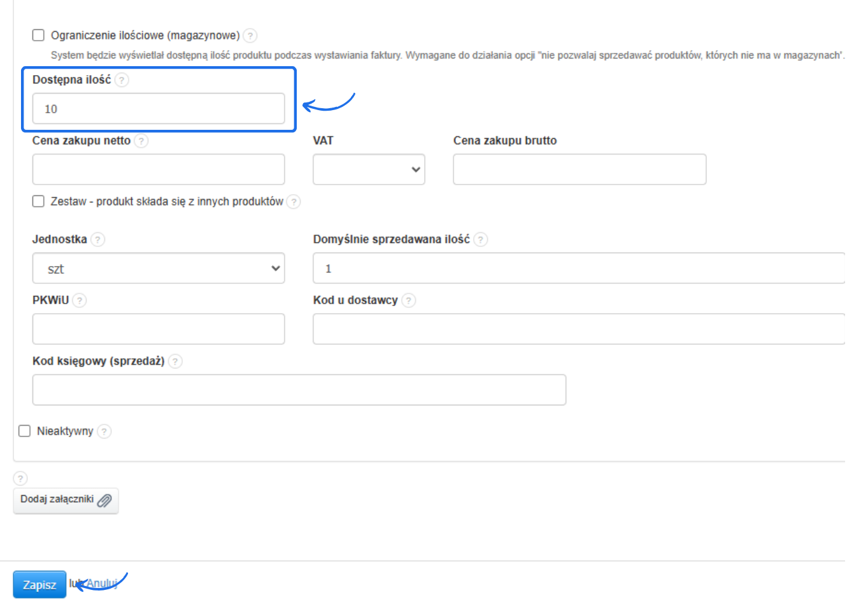Tick the Zestaw product bundle checkbox
Image resolution: width=868 pixels, height=602 pixels.
coord(39,201)
